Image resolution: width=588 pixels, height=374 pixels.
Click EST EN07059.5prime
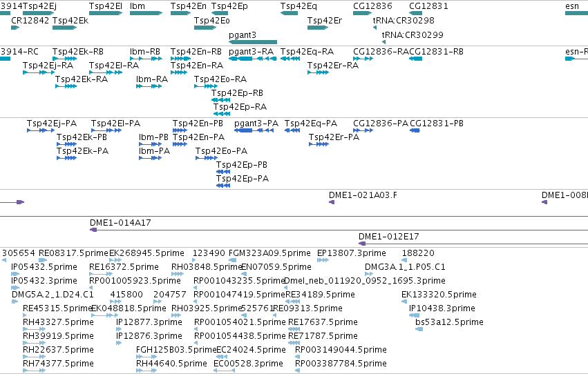(244, 274)
